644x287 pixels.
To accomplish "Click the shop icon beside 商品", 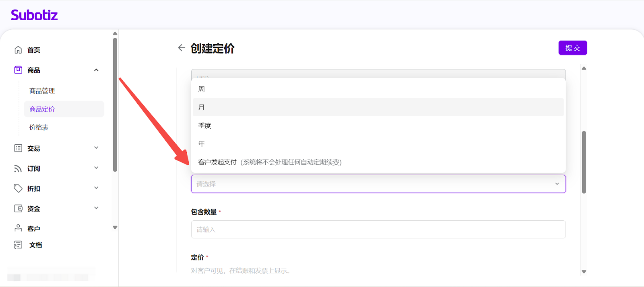I will [x=18, y=70].
